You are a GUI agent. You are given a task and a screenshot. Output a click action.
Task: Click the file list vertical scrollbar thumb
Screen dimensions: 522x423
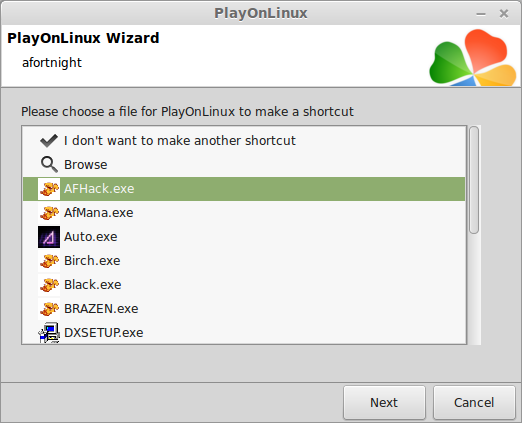click(x=474, y=180)
